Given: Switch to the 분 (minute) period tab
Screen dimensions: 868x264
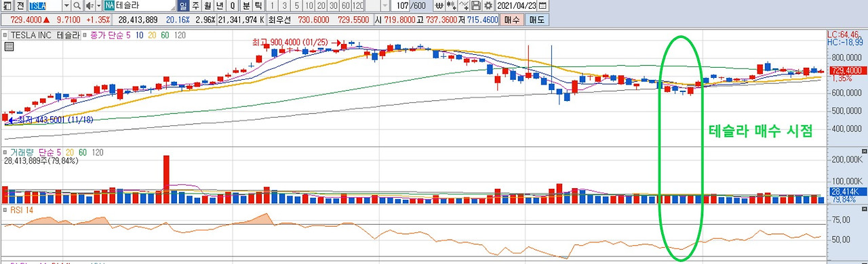Looking at the screenshot, I should pyautogui.click(x=247, y=5).
